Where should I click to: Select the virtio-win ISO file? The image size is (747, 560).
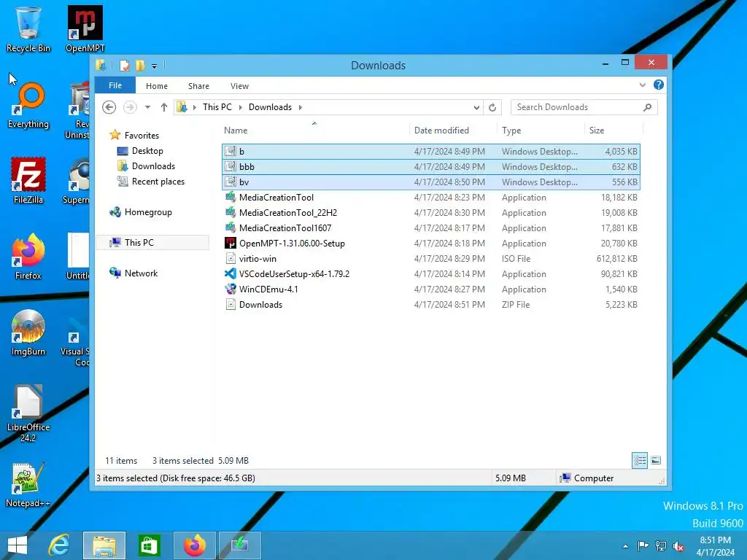tap(431, 259)
